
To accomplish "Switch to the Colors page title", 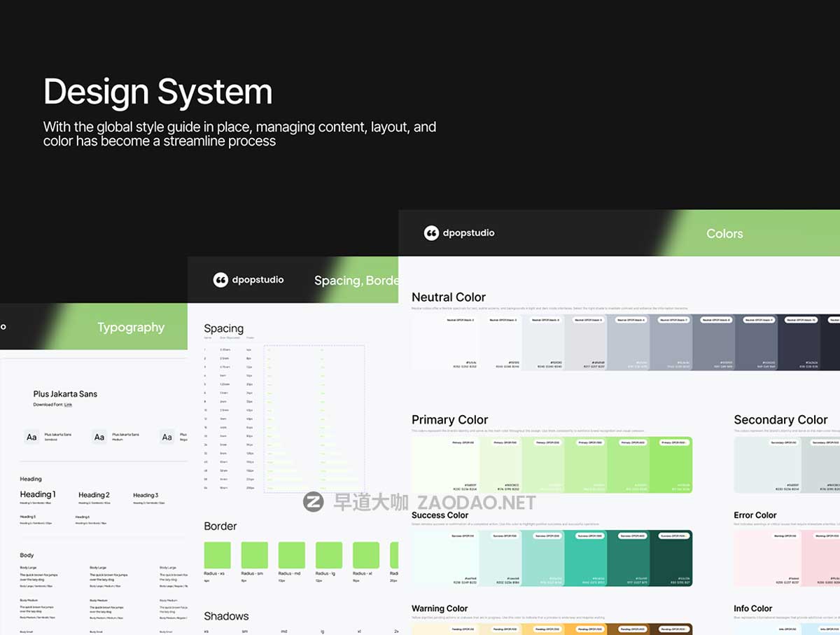I will (x=724, y=234).
